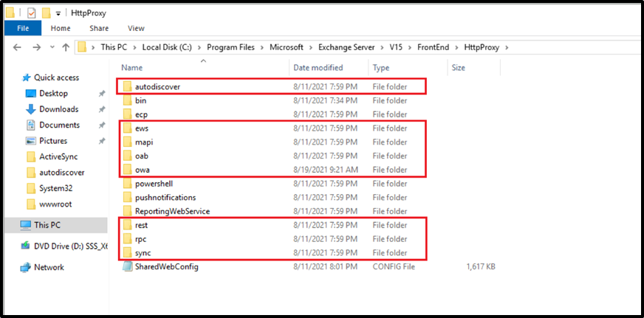The height and width of the screenshot is (318, 644).
Task: Click the Desktop icon in sidebar
Action: [x=31, y=94]
